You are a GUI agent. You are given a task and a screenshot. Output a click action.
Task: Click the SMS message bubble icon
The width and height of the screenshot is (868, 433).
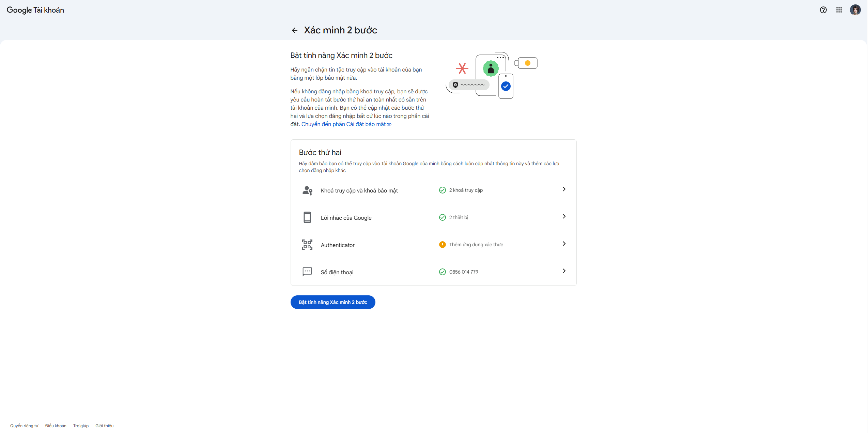(x=307, y=272)
